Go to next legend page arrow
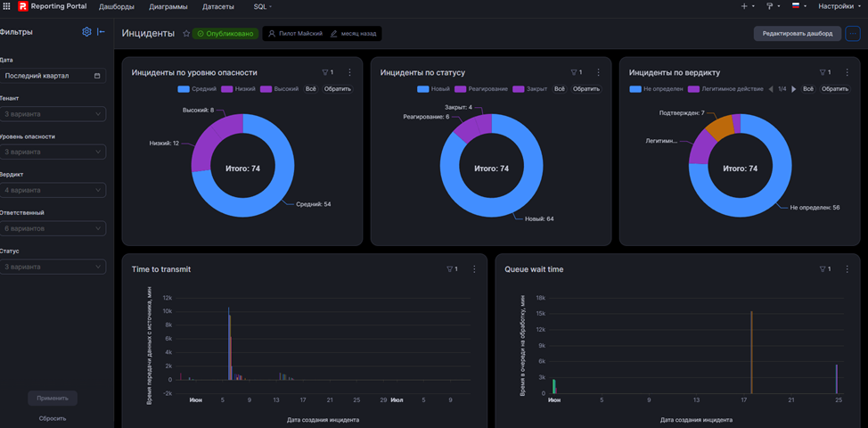Screen dimensions: 868x428 [x=794, y=89]
